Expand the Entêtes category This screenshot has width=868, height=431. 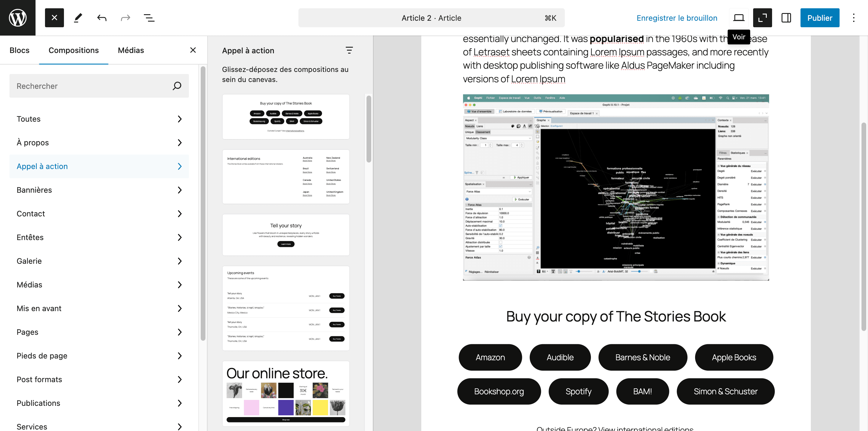point(99,237)
